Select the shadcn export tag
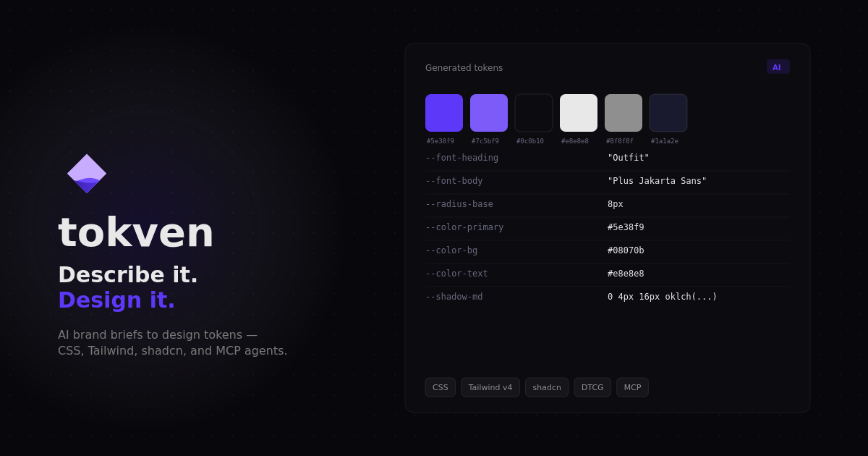 (x=547, y=387)
